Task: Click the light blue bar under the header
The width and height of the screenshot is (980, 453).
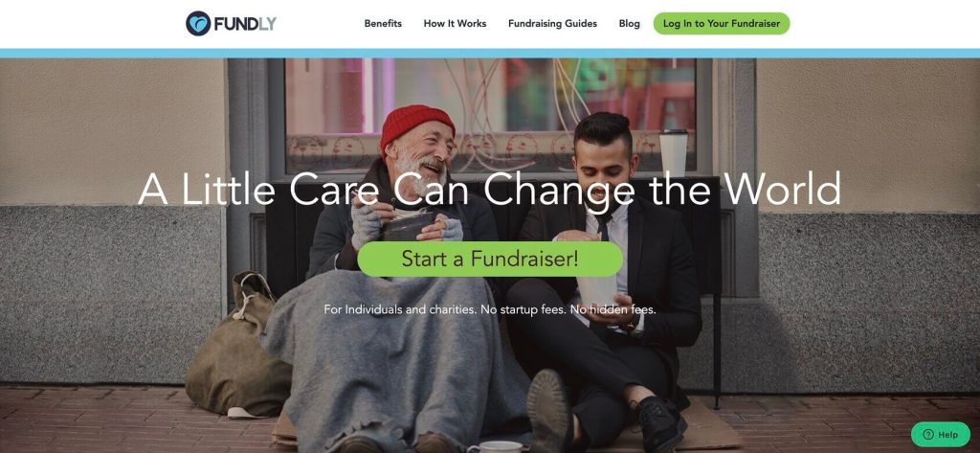Action: coord(490,54)
